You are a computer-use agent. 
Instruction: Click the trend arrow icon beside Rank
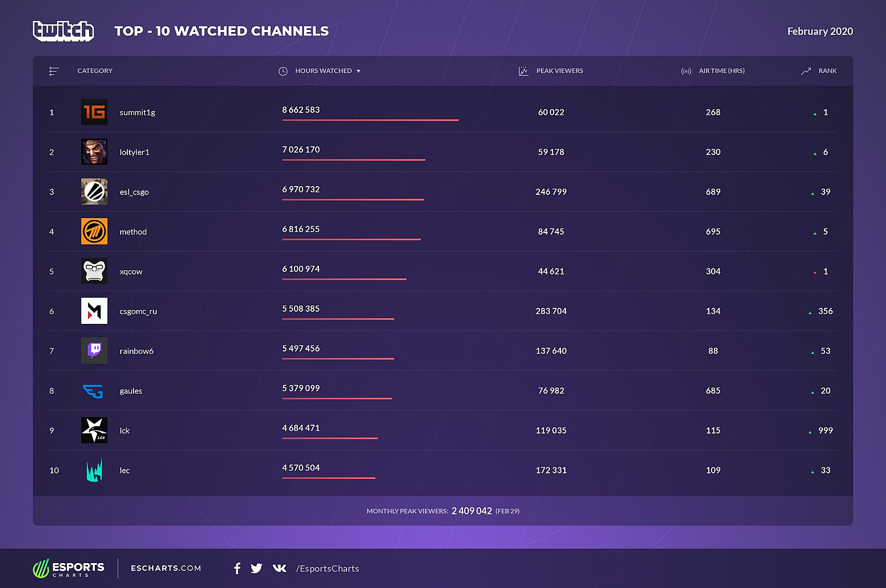click(x=806, y=71)
